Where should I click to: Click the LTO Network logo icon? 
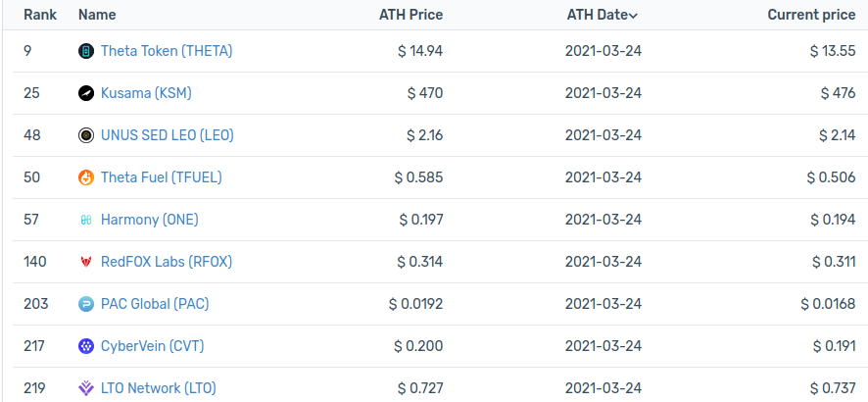[x=86, y=388]
